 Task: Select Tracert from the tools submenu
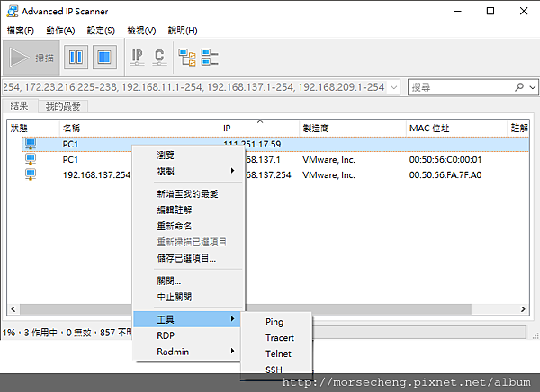pyautogui.click(x=276, y=338)
